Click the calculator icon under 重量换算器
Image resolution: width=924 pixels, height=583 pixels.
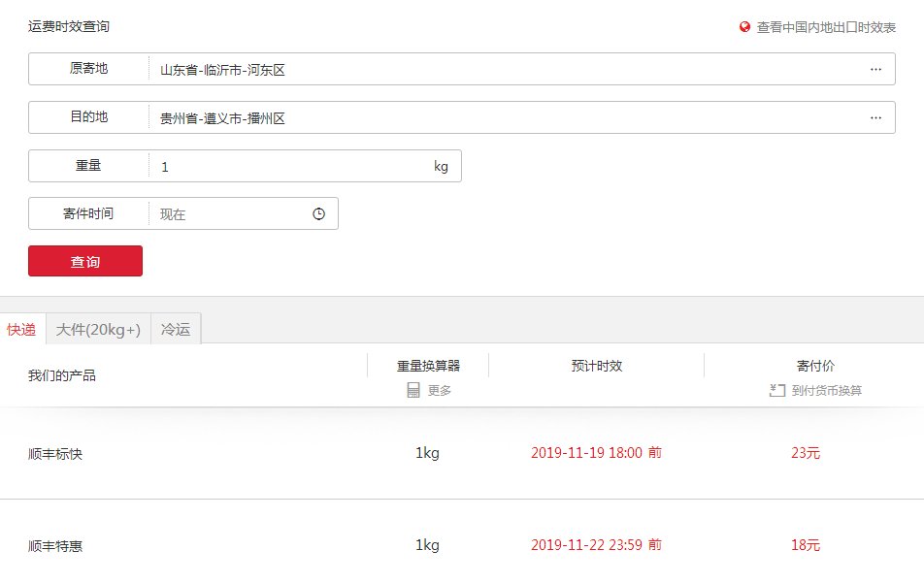(x=413, y=390)
